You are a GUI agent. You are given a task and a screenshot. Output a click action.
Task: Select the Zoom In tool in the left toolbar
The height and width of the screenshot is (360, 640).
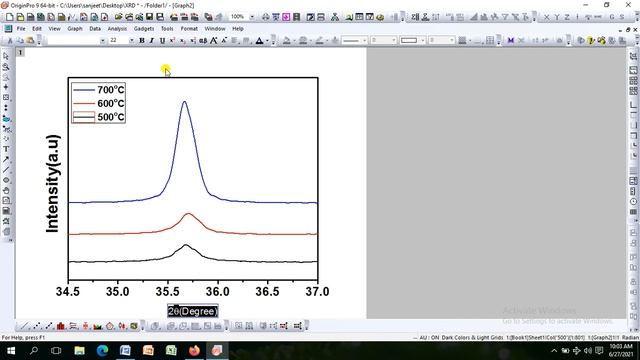click(6, 67)
